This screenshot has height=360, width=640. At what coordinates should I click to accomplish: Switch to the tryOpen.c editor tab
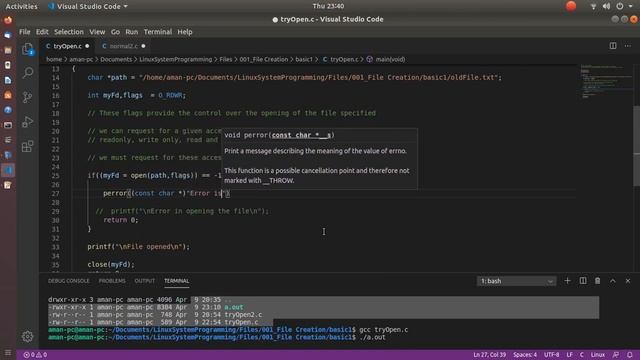coord(67,46)
